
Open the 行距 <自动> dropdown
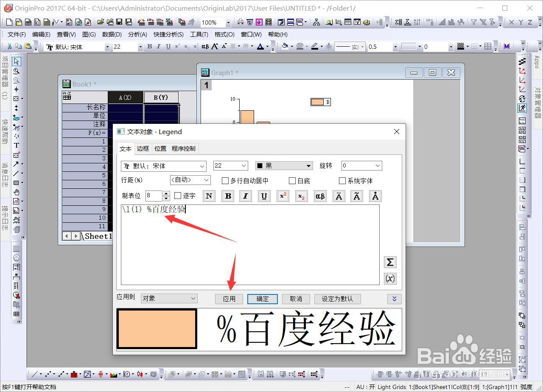190,180
